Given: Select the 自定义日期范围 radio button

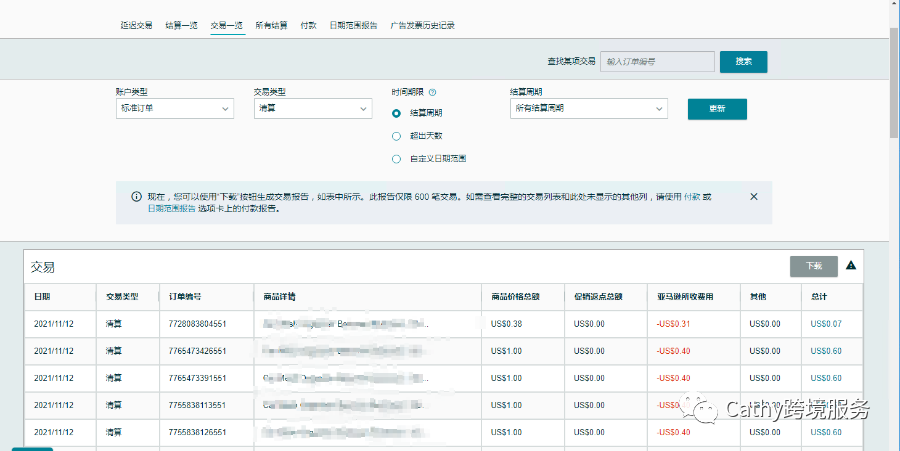Looking at the screenshot, I should point(396,160).
